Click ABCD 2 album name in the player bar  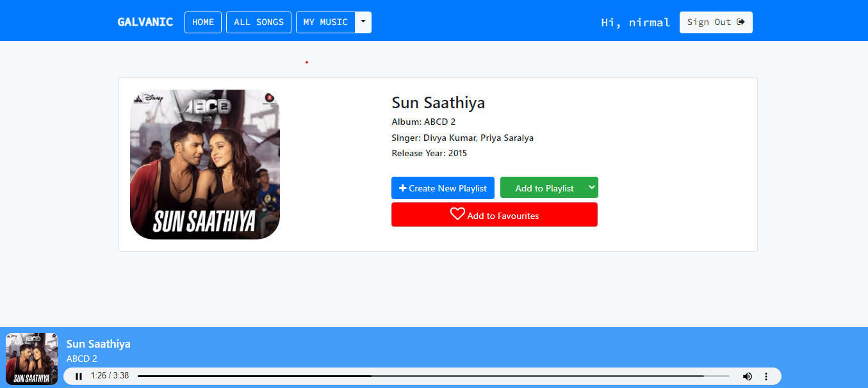(x=82, y=359)
